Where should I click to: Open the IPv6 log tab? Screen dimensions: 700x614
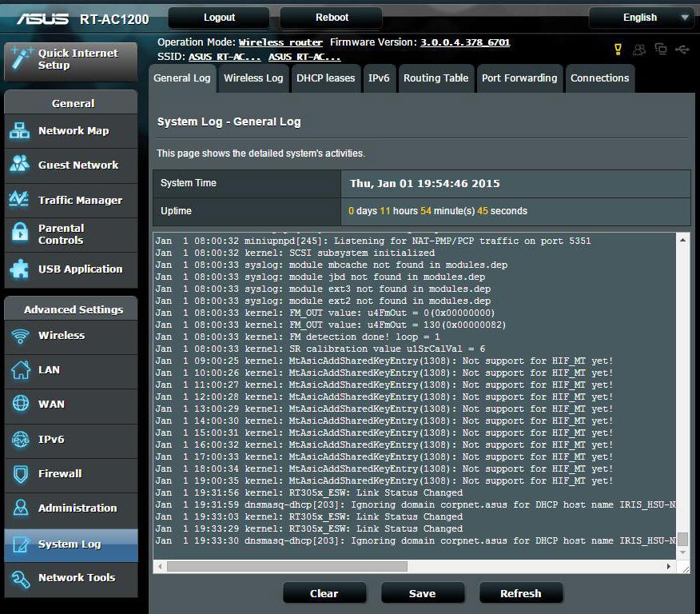coord(379,78)
